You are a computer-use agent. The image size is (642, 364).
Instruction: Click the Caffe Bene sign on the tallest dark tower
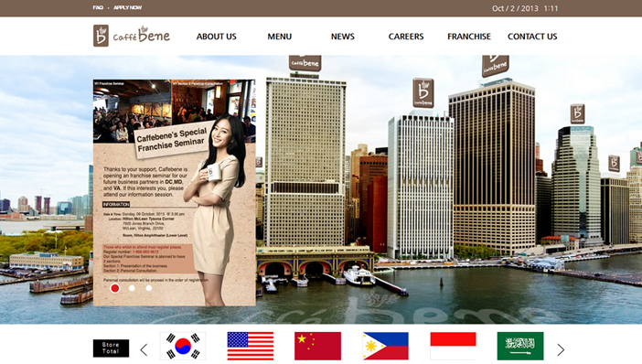tap(495, 65)
